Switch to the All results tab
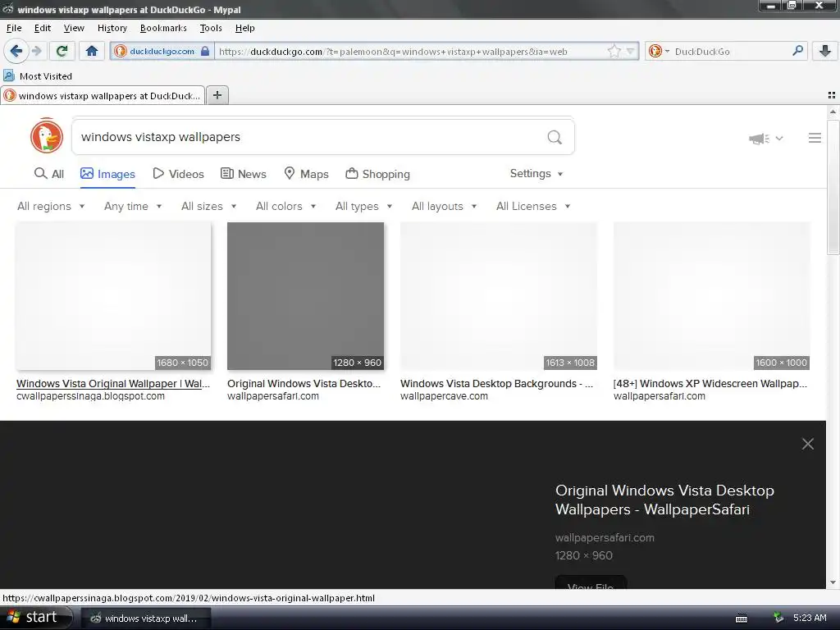The height and width of the screenshot is (630, 840). tap(49, 174)
